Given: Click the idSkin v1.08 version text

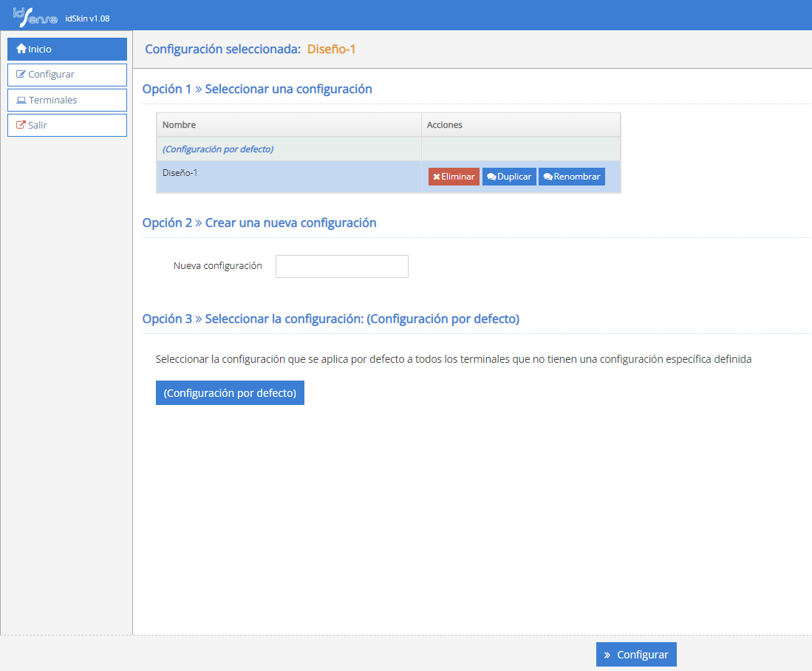Looking at the screenshot, I should [x=87, y=18].
